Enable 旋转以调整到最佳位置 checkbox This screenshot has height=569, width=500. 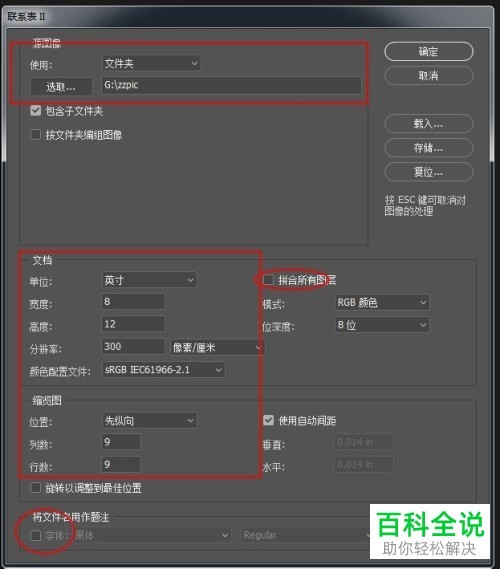coord(36,487)
